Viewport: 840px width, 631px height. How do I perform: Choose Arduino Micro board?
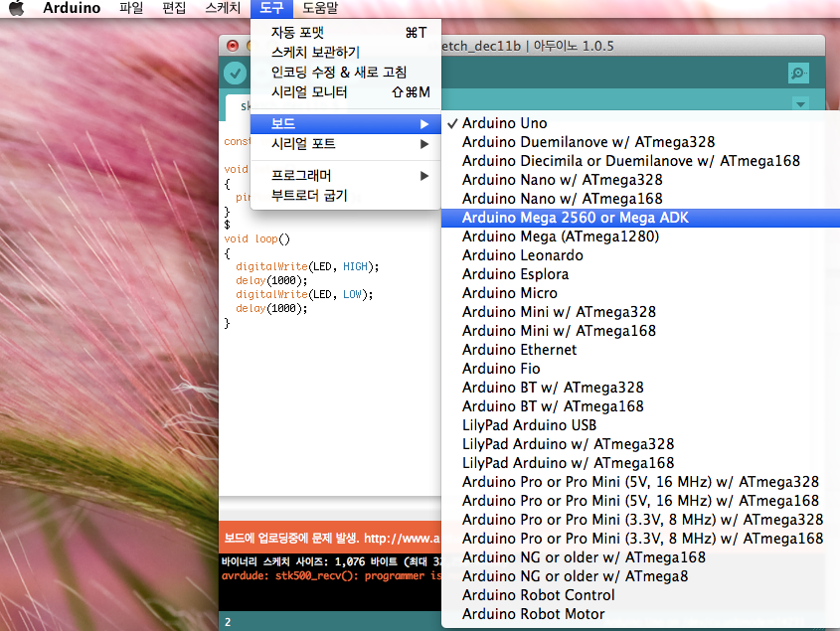(x=641, y=293)
